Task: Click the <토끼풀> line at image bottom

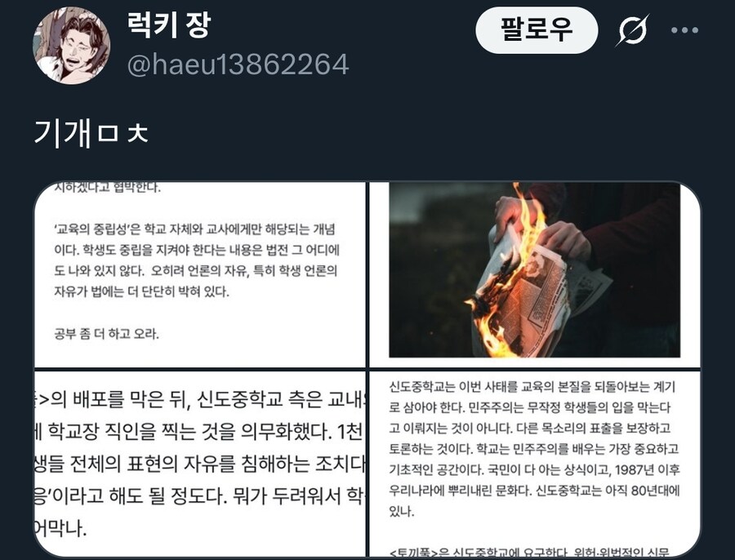Action: (x=530, y=552)
